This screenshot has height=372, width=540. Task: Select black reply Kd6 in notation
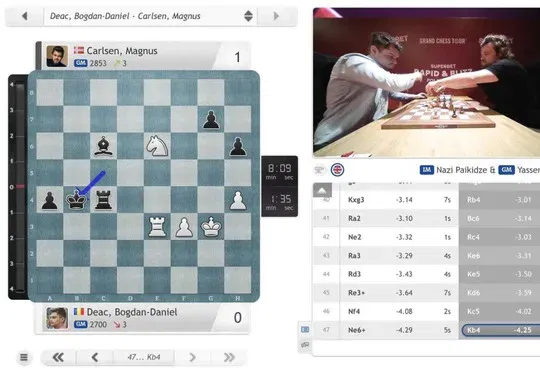pyautogui.click(x=474, y=293)
